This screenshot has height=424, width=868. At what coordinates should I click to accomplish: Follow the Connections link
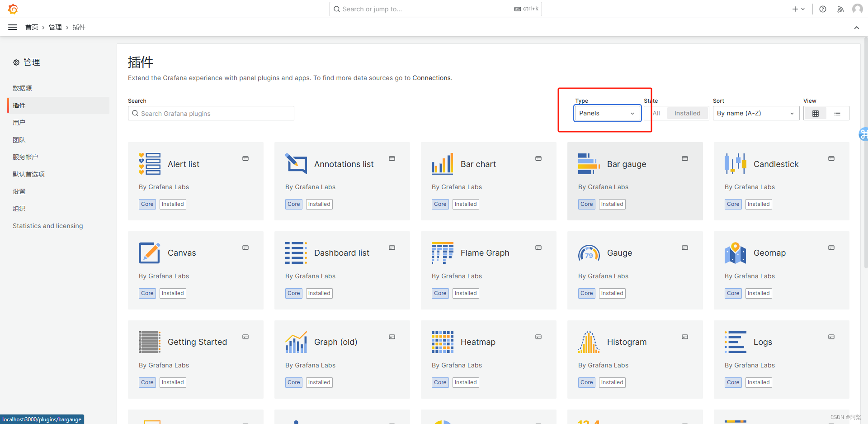(431, 78)
